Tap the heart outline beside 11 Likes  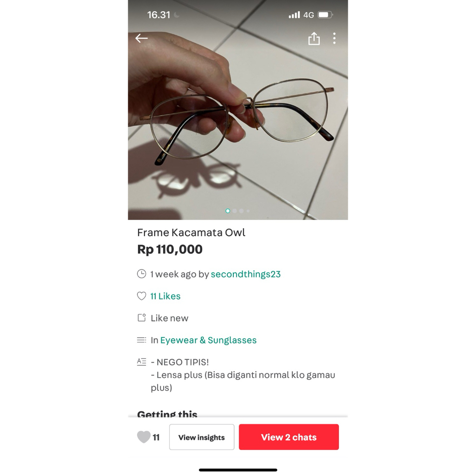[141, 296]
